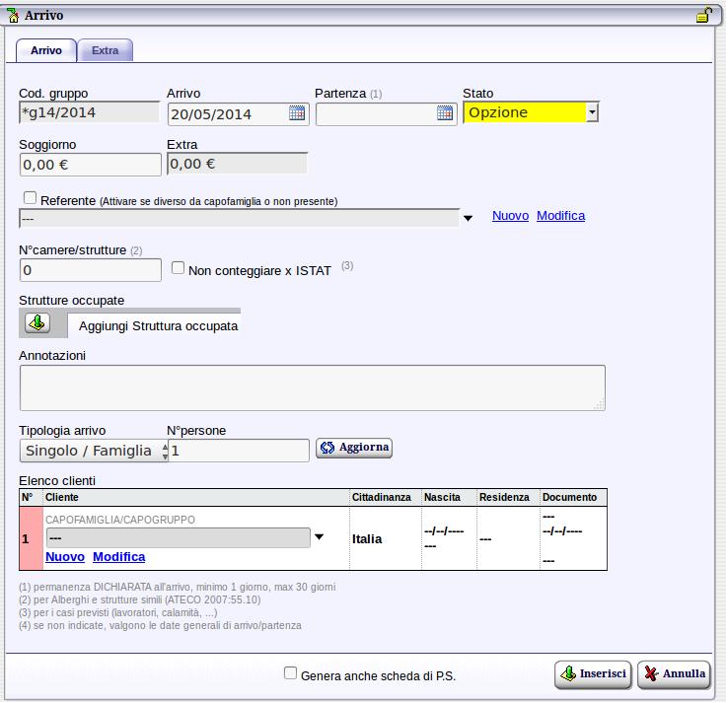Screen dimensions: 728x703
Task: Click the padlock icon in title bar
Action: point(704,15)
